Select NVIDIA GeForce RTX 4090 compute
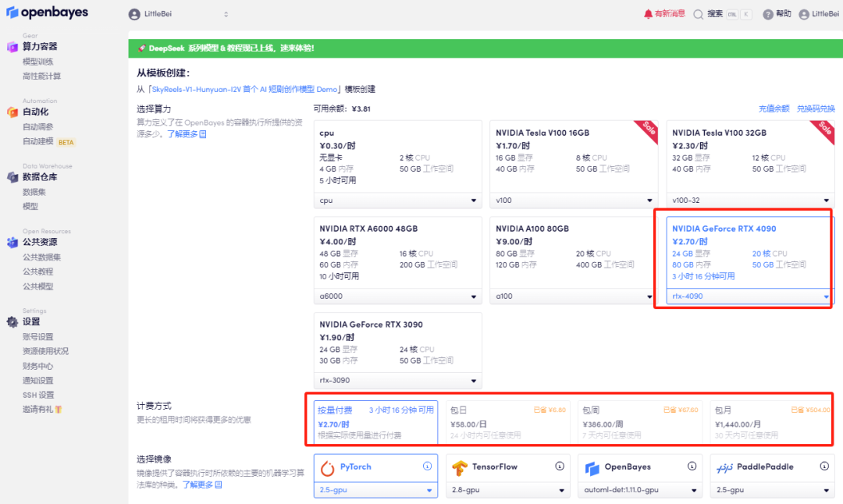The image size is (843, 504). click(x=750, y=253)
